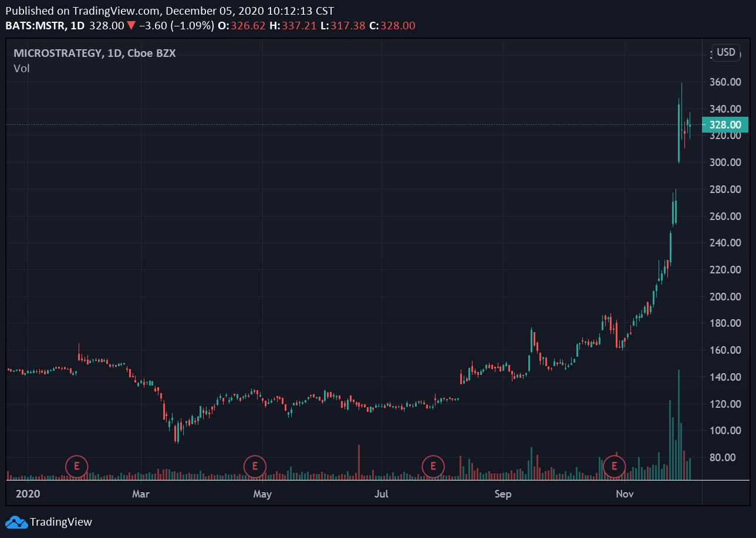Click the Sep time axis label
Viewport: 756px width, 538px height.
pyautogui.click(x=503, y=494)
